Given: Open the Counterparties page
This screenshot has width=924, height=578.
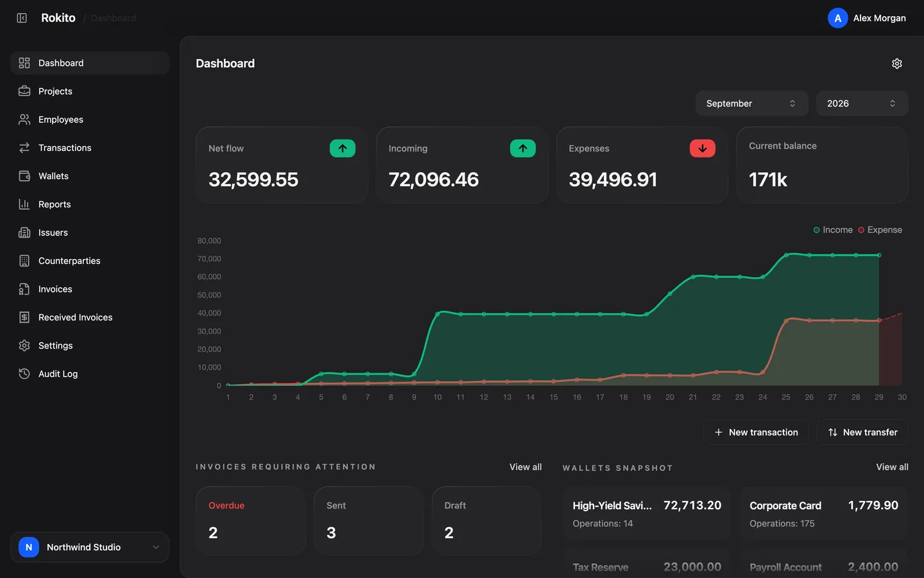Looking at the screenshot, I should (x=90, y=261).
